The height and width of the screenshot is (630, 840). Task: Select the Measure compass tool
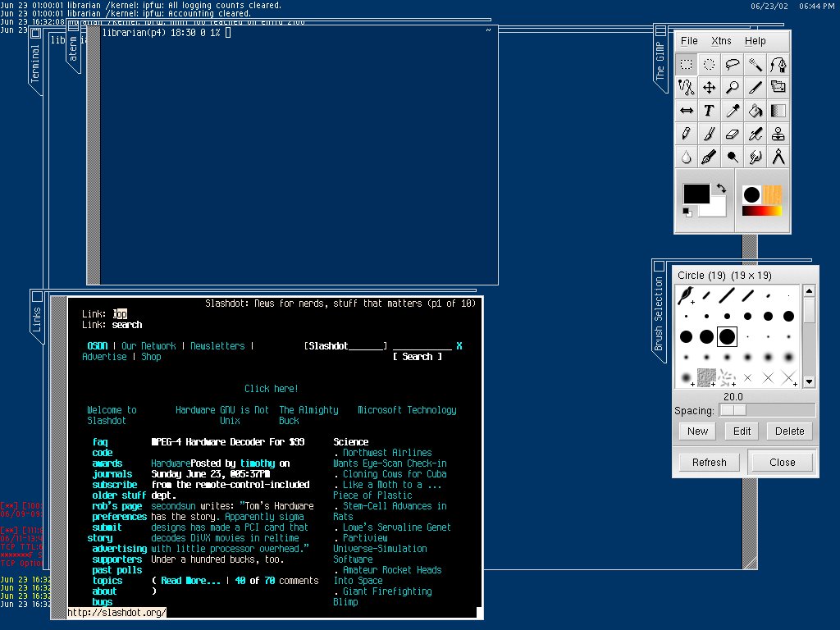coord(778,157)
